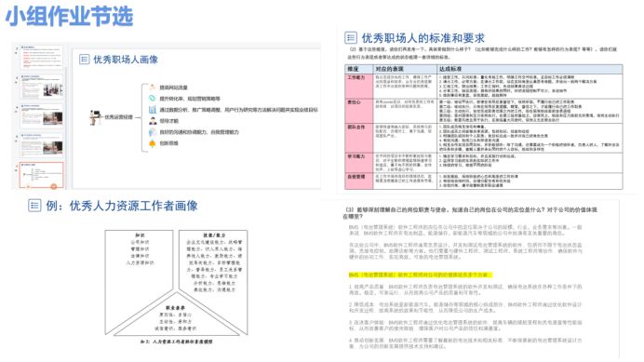Click the pink cell 团队合作
Viewport: 644px width, 362px height.
[x=359, y=138]
